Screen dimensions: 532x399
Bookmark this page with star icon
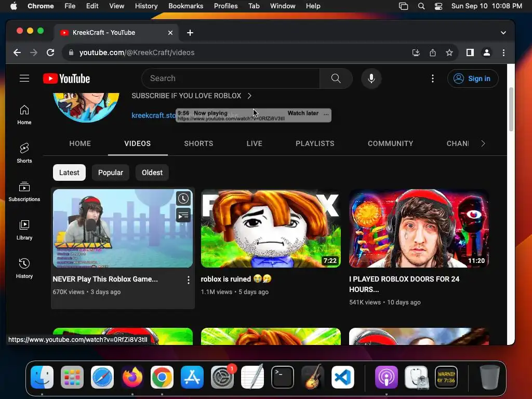(x=449, y=52)
